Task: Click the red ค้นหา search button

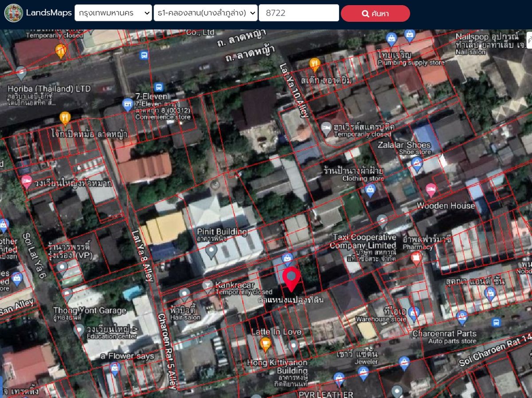Action: [x=376, y=13]
